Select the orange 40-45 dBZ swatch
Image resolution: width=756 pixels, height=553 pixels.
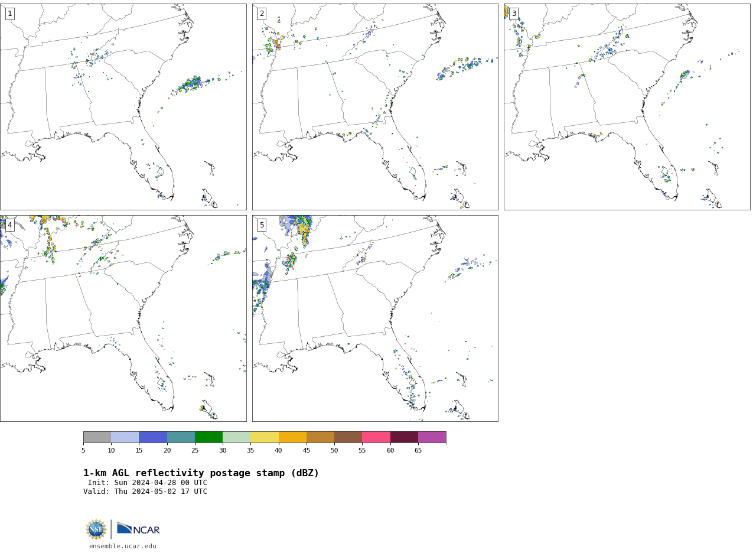[292, 437]
